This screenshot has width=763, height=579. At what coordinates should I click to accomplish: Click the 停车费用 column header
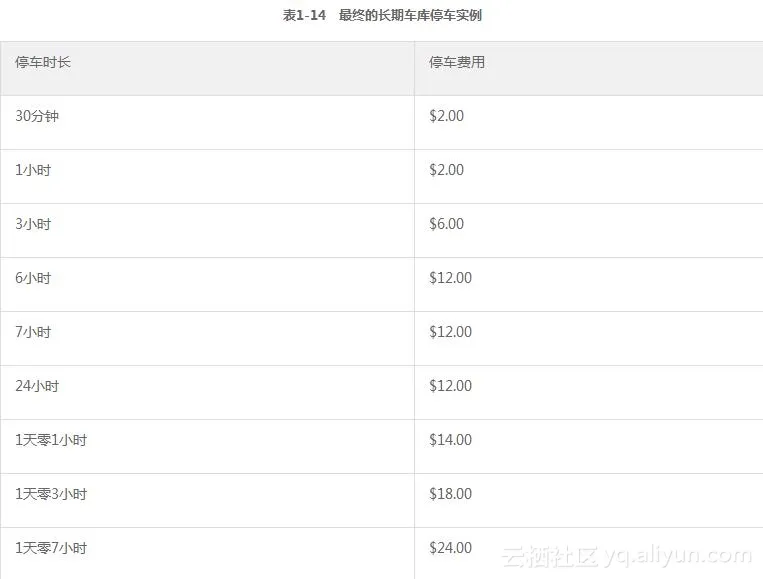click(x=457, y=62)
